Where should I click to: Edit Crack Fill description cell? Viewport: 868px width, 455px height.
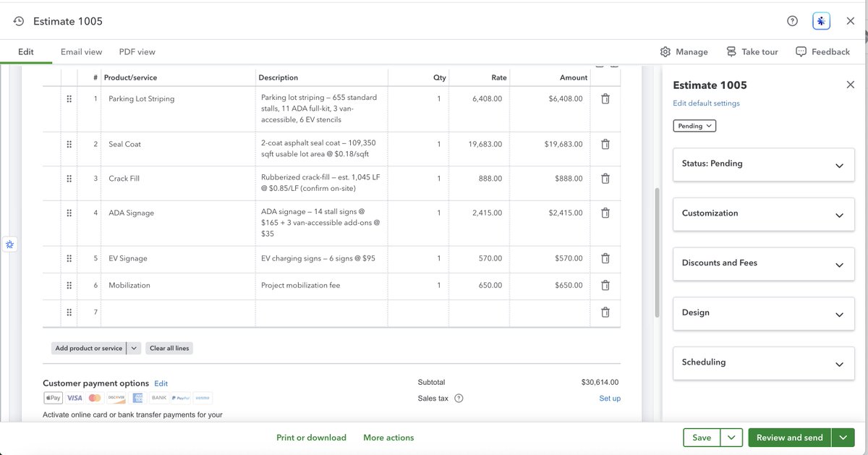[322, 184]
